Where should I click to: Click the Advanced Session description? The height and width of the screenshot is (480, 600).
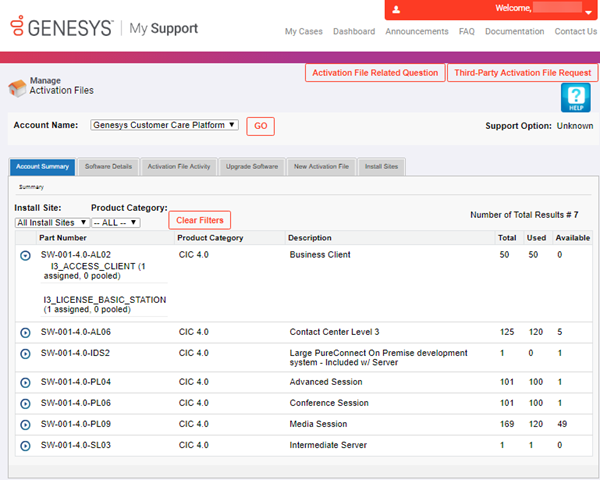pos(326,382)
